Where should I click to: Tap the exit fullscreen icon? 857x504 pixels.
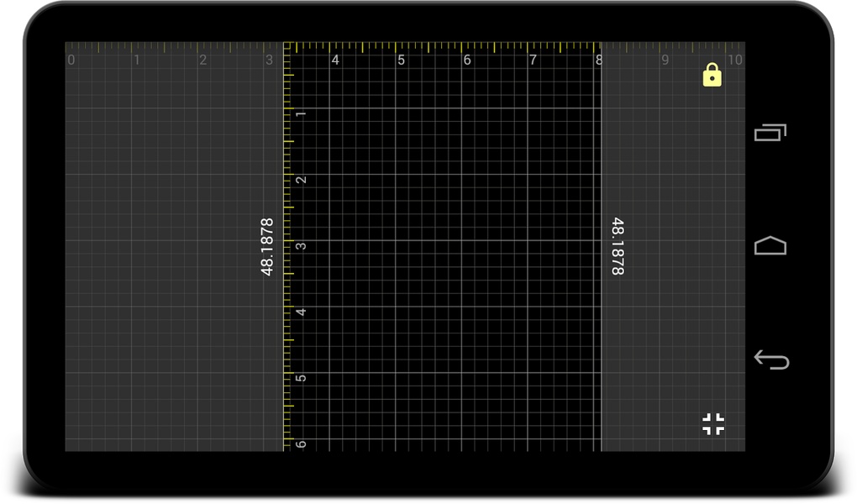point(713,423)
